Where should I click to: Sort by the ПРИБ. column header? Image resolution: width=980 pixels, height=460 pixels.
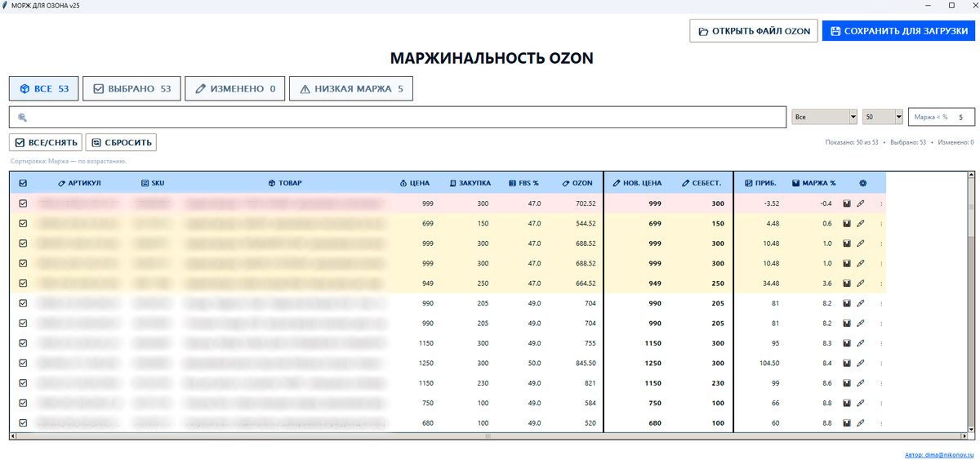point(761,183)
